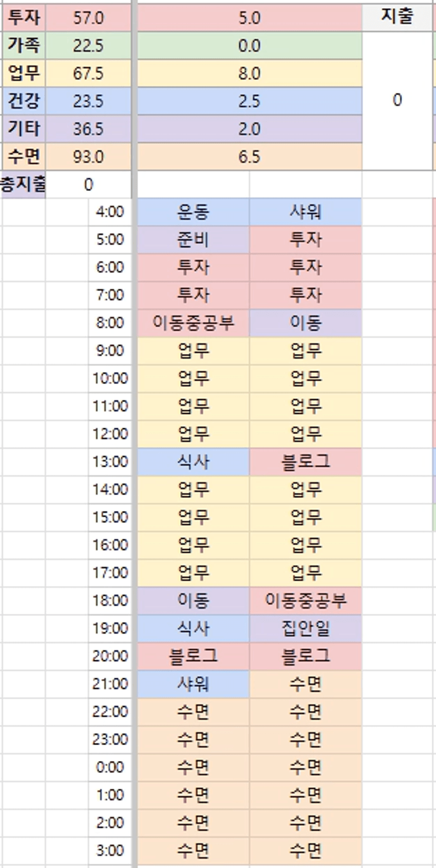436x868 pixels.
Task: Select the 운동 cell
Action: [x=193, y=212]
